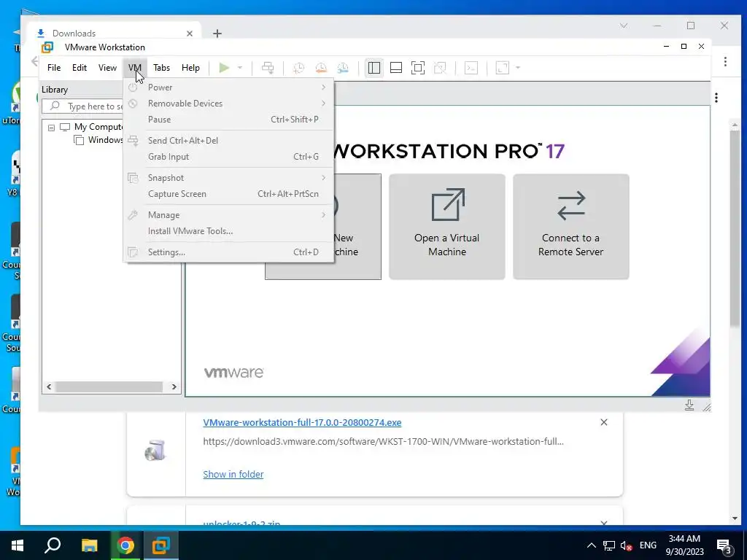Click the console view toolbar icon
Viewport: 747px width, 560px height.
pyautogui.click(x=471, y=68)
